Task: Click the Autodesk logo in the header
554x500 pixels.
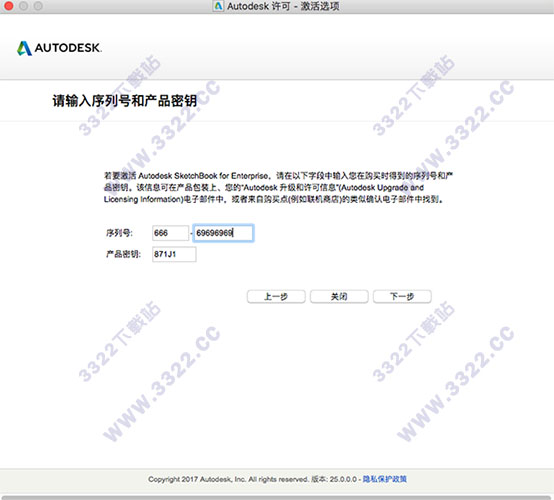Action: tap(59, 48)
